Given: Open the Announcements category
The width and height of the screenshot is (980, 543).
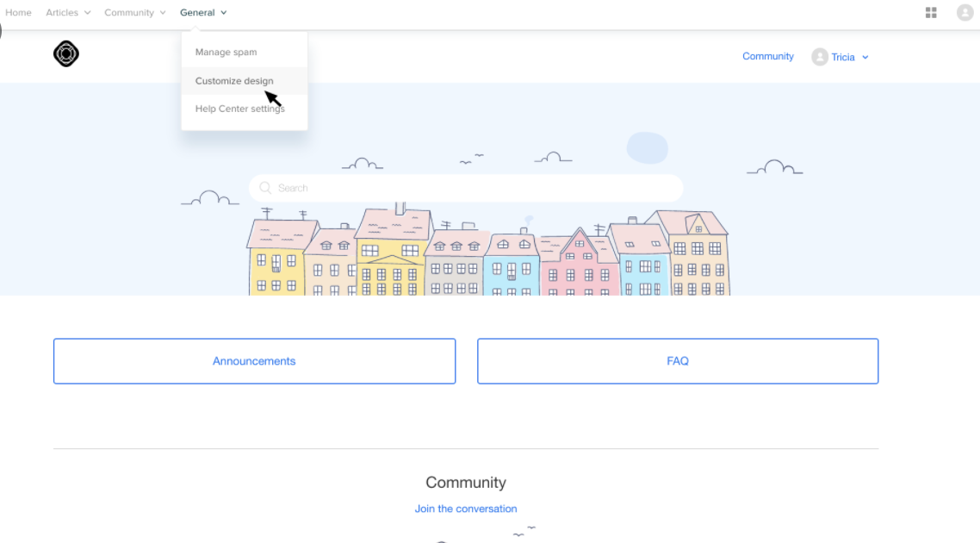Looking at the screenshot, I should pos(254,361).
